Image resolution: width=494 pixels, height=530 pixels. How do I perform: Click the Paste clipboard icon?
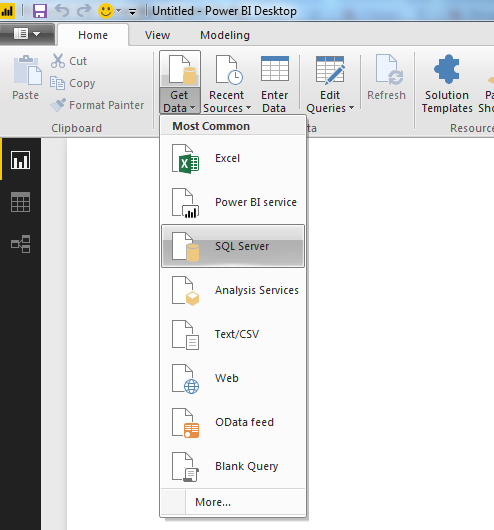[27, 70]
